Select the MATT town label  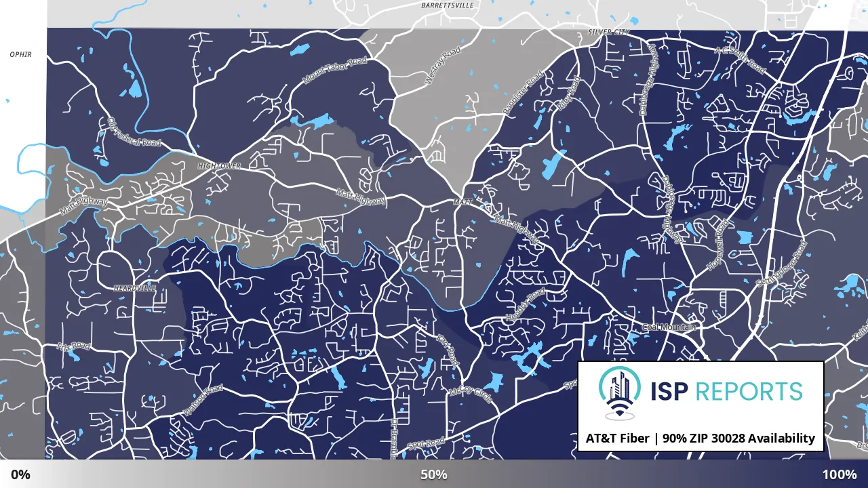click(x=462, y=202)
